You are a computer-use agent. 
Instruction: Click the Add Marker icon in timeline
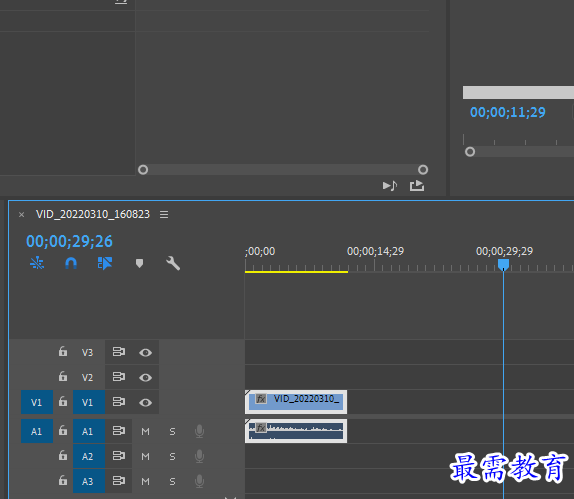pyautogui.click(x=139, y=263)
